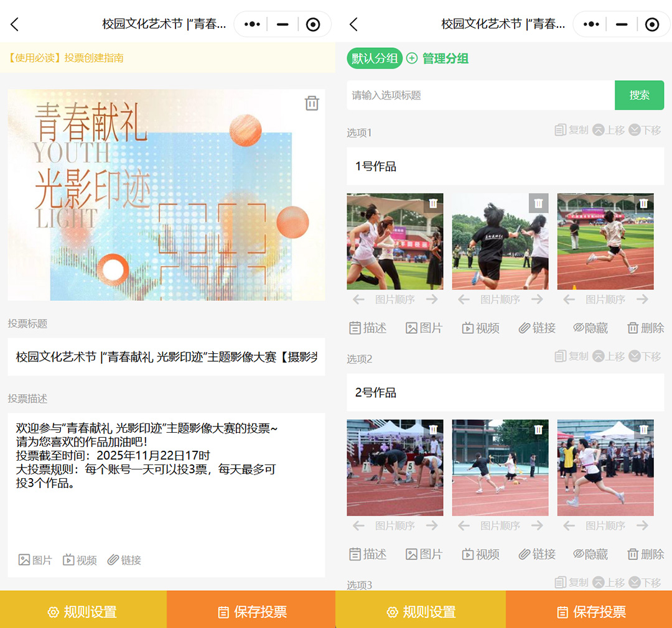Delete first photo of 1号作品

[x=433, y=203]
